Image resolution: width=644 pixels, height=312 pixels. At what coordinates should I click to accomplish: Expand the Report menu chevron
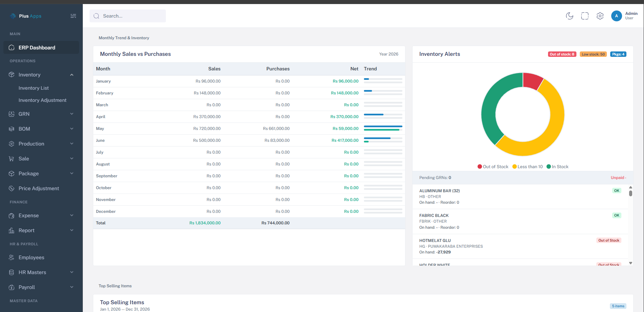(72, 230)
